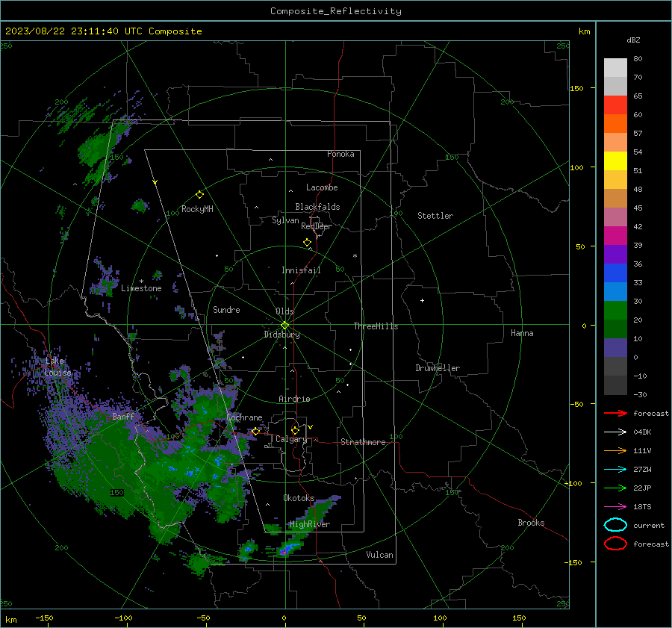Viewport: 672px width, 628px height.
Task: Click the yellow radar-center diamond at Didsbury
Action: tap(284, 326)
